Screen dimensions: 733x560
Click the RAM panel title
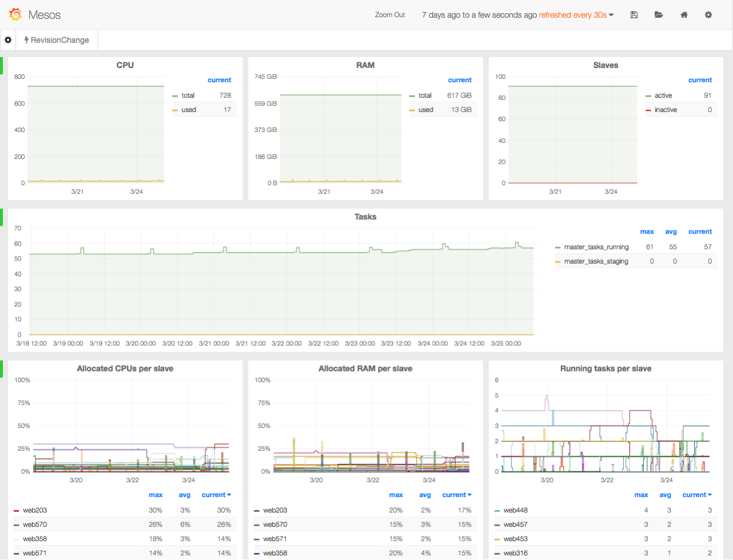(365, 65)
